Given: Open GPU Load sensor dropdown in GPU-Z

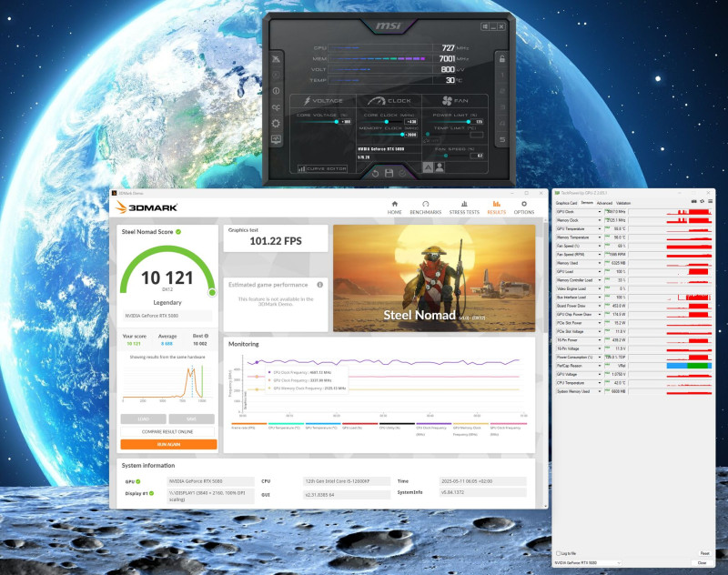Looking at the screenshot, I should coord(599,271).
